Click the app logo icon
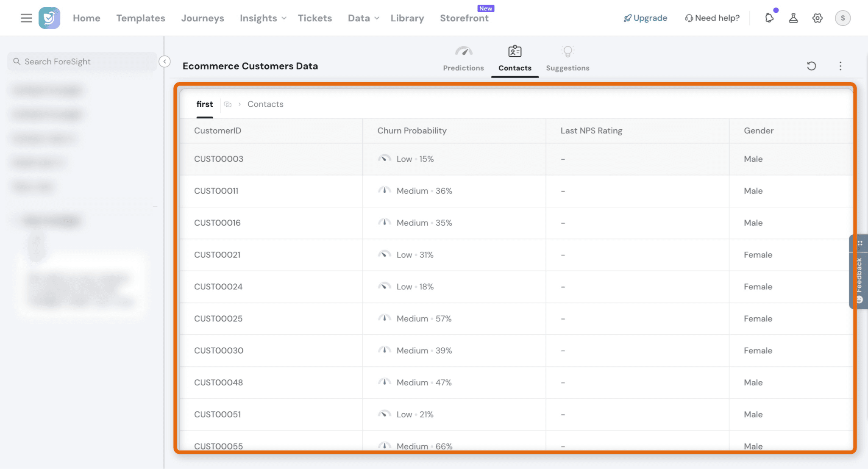 coord(49,18)
